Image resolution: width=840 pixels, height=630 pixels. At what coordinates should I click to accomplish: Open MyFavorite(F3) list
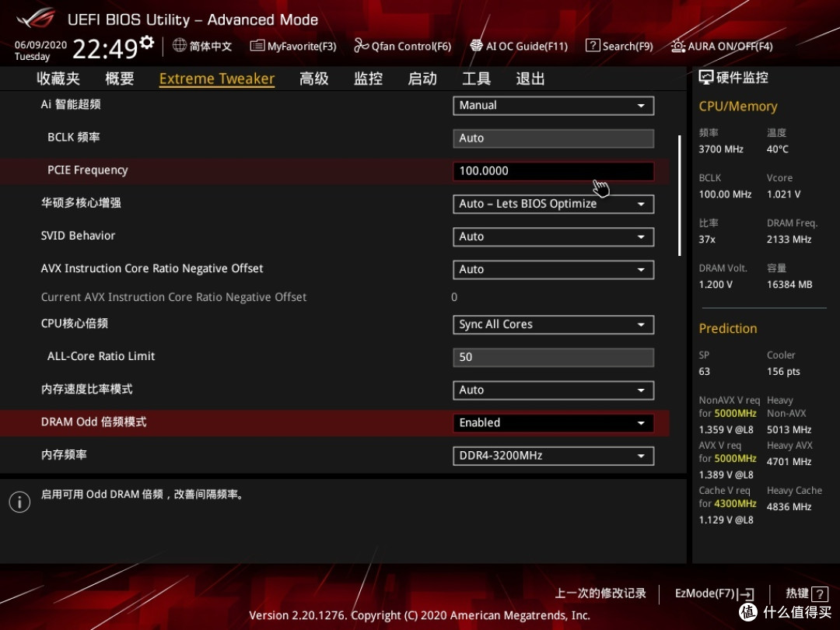tap(293, 46)
